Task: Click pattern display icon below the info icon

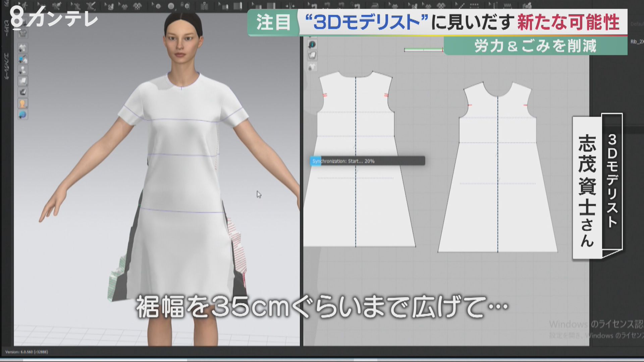Action: [312, 55]
